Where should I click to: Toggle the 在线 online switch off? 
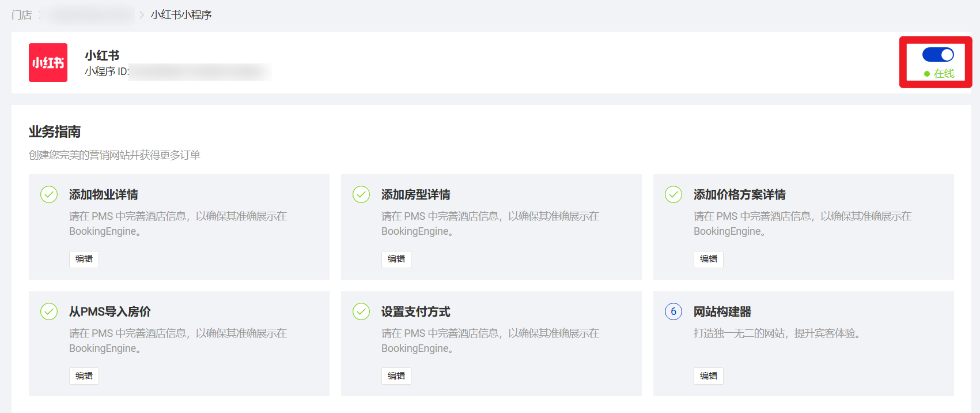click(x=938, y=55)
